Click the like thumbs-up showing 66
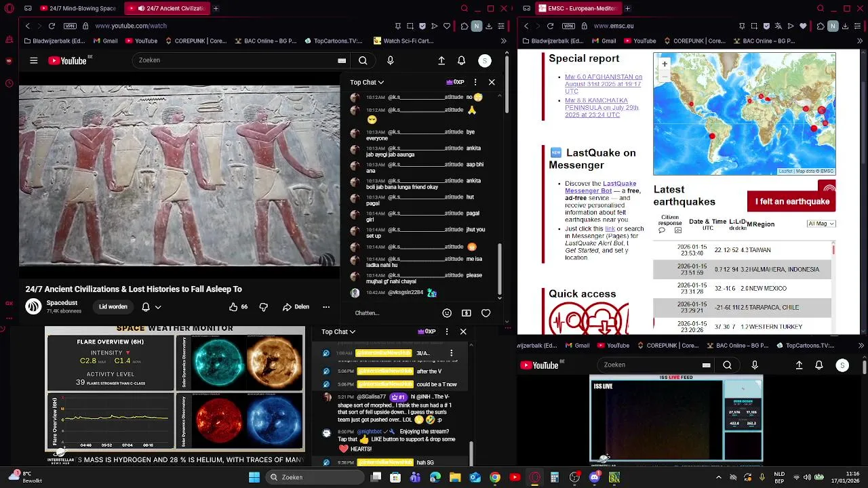This screenshot has width=868, height=488. coord(238,306)
